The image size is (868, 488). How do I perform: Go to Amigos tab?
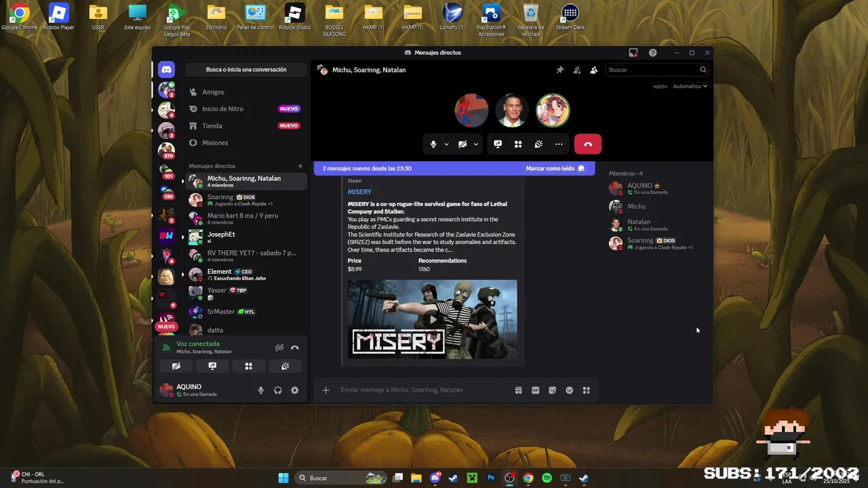(x=245, y=92)
